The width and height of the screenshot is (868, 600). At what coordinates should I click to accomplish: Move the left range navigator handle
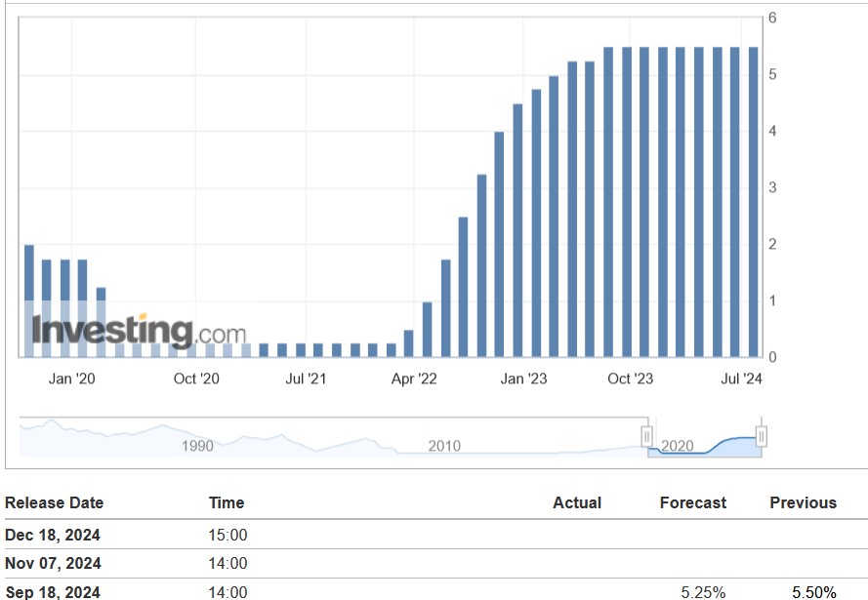646,436
